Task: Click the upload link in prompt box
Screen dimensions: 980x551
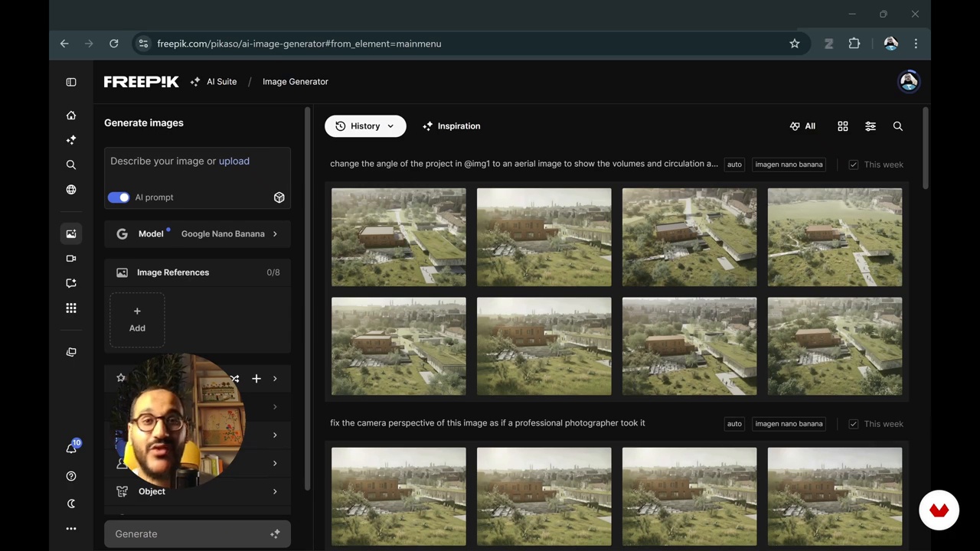Action: click(x=234, y=161)
